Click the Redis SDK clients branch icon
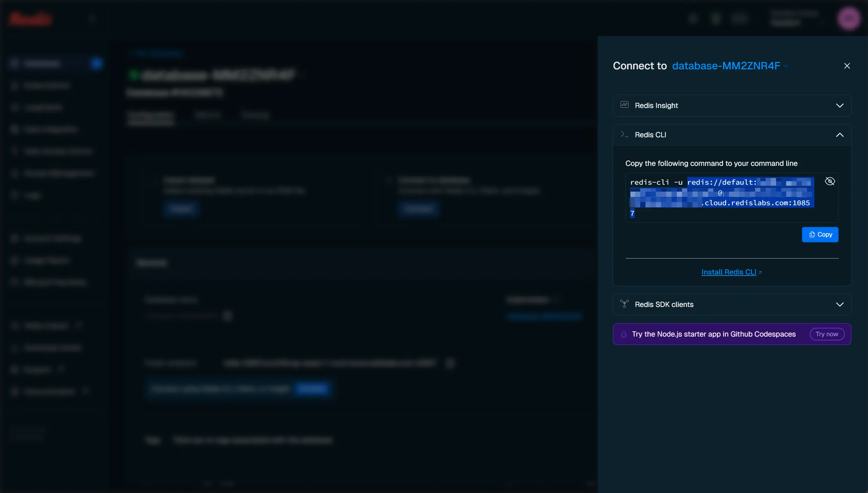This screenshot has height=493, width=868. click(624, 304)
